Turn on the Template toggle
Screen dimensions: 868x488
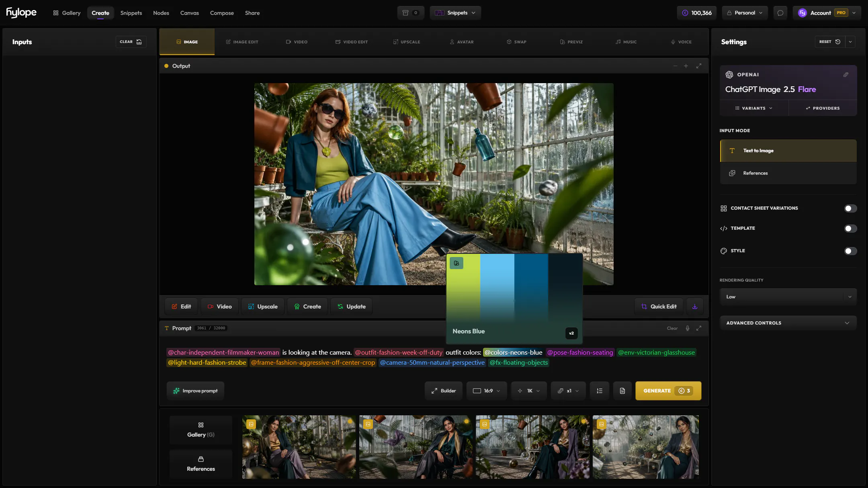[x=850, y=229]
